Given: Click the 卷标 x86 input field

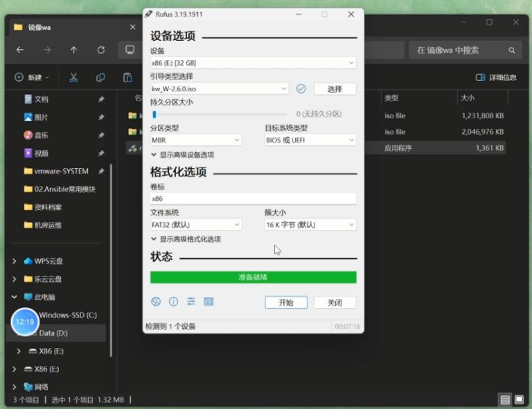Looking at the screenshot, I should tap(253, 199).
